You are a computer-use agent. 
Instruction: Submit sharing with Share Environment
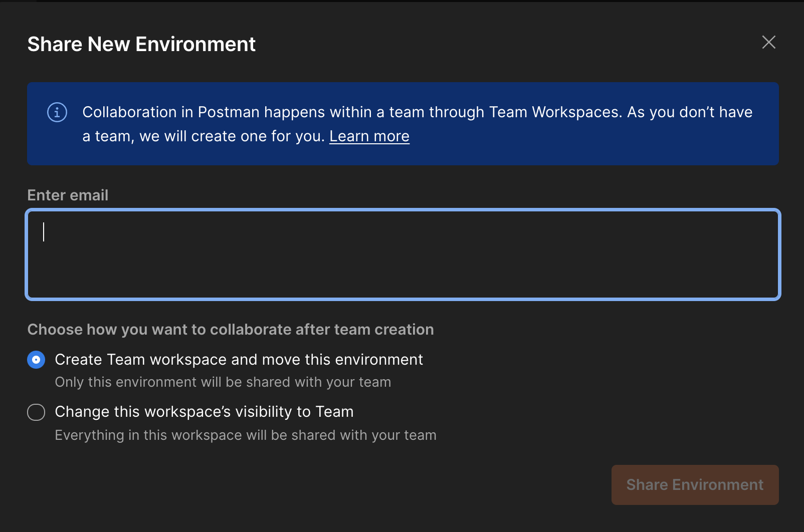[695, 484]
